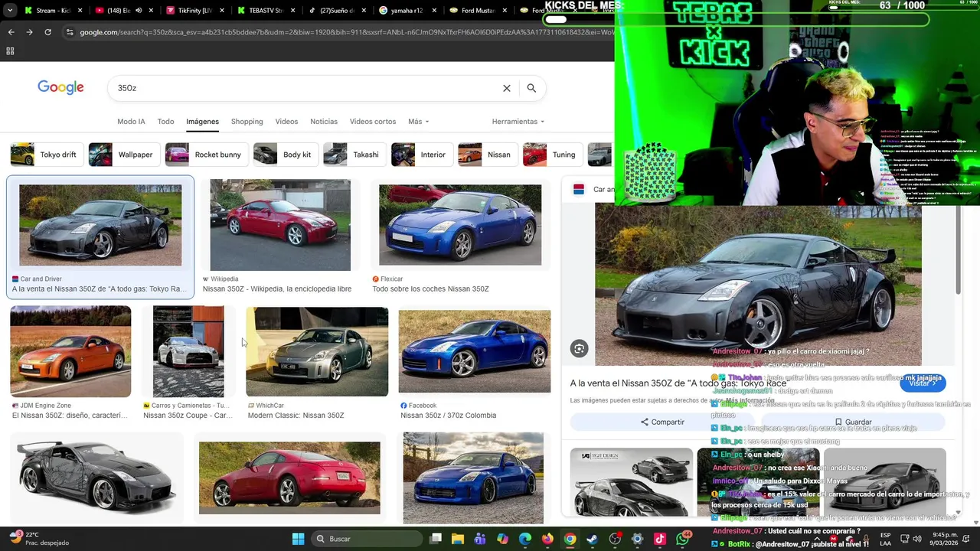Switch to the Modo IA tab

click(131, 122)
